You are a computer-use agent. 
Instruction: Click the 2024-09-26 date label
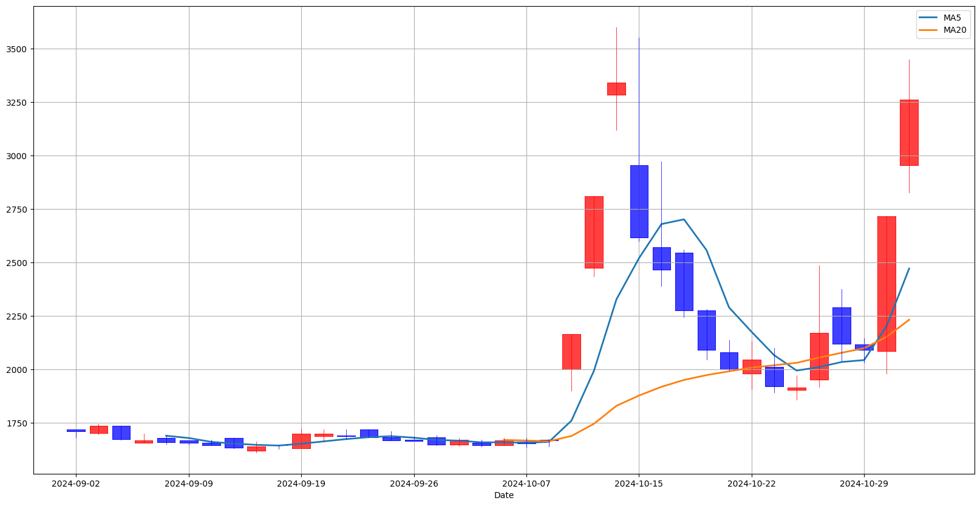414,484
